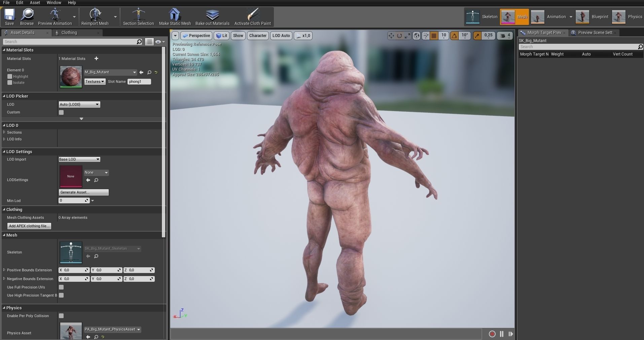
Task: Click the M_Big_Mutant material thumbnail
Action: (71, 77)
